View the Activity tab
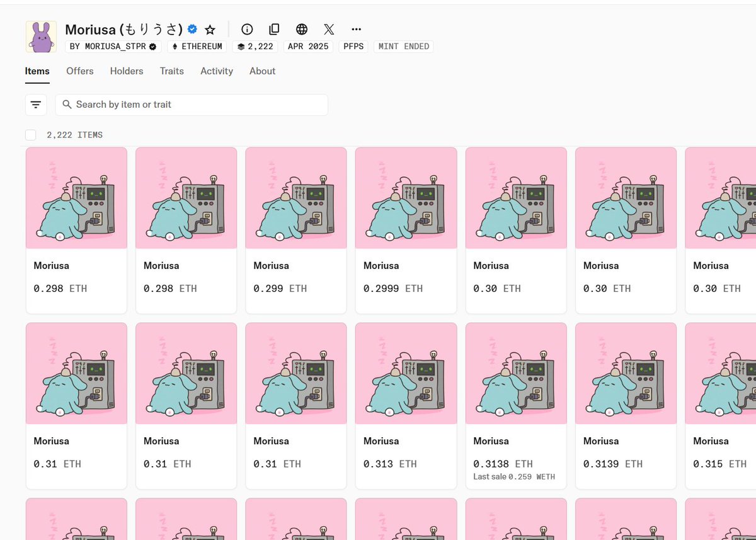 (x=217, y=71)
